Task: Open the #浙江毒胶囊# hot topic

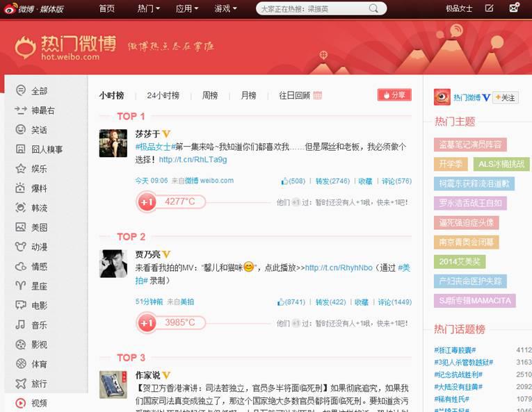Action: coord(455,350)
